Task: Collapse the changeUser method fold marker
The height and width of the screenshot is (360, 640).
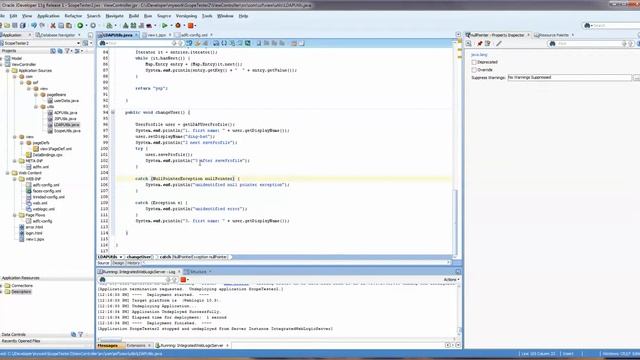Action: pyautogui.click(x=113, y=112)
